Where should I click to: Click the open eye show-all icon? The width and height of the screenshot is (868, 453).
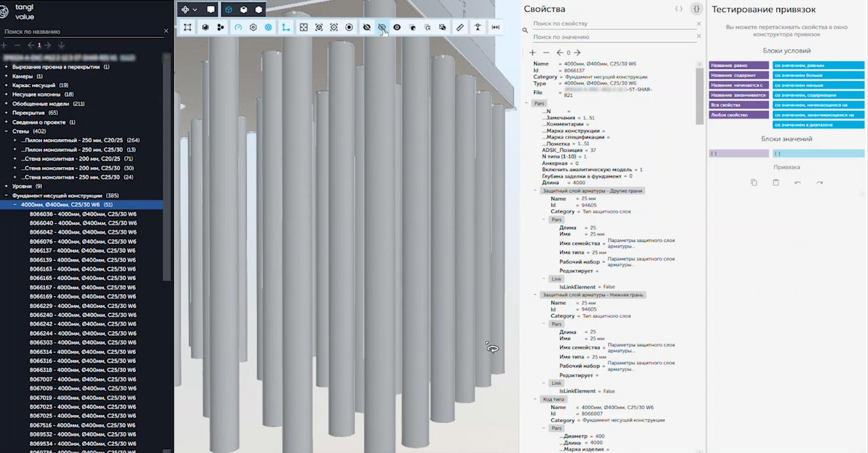click(x=397, y=28)
